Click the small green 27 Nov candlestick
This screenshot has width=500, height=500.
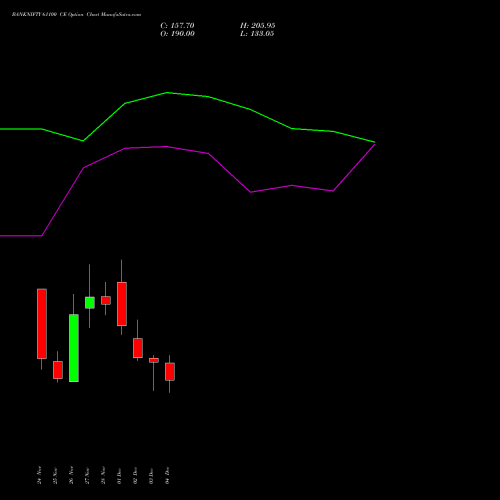pyautogui.click(x=90, y=303)
